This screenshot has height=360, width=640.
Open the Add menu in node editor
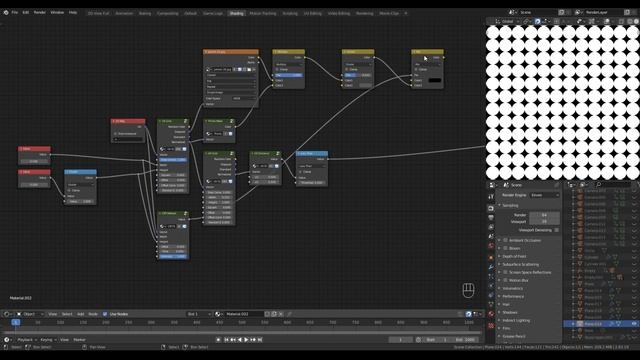[x=80, y=314]
